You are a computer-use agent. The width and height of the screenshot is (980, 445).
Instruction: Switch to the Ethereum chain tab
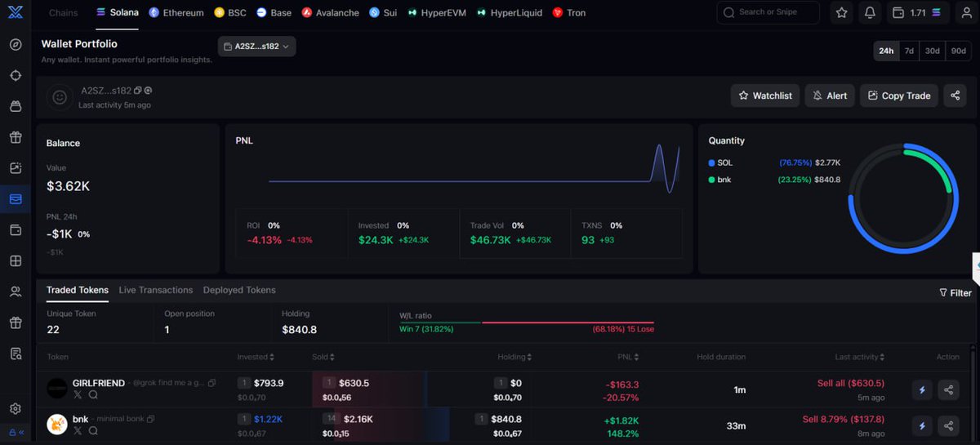point(176,13)
